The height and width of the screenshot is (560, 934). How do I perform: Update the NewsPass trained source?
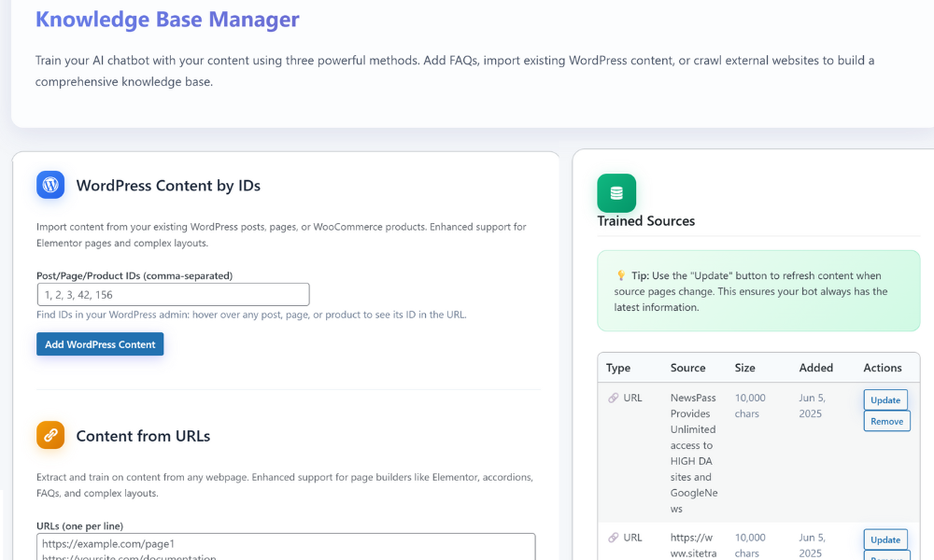pyautogui.click(x=884, y=399)
